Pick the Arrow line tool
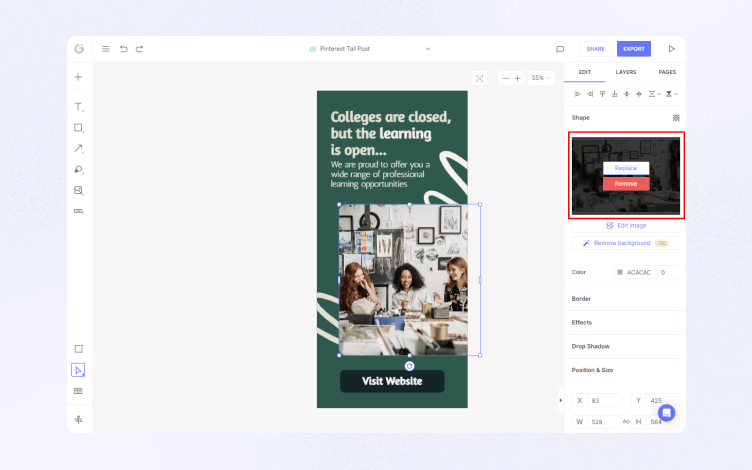 point(78,149)
